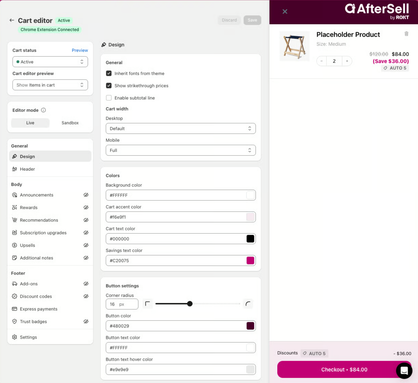418x383 pixels.
Task: Switch editor mode to Sandbox
Action: (x=70, y=123)
